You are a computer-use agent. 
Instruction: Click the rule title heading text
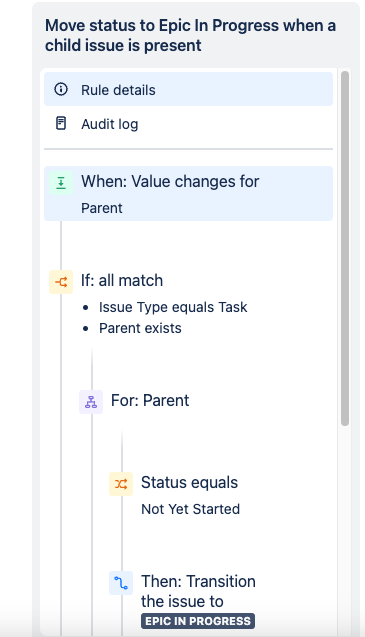pos(190,35)
